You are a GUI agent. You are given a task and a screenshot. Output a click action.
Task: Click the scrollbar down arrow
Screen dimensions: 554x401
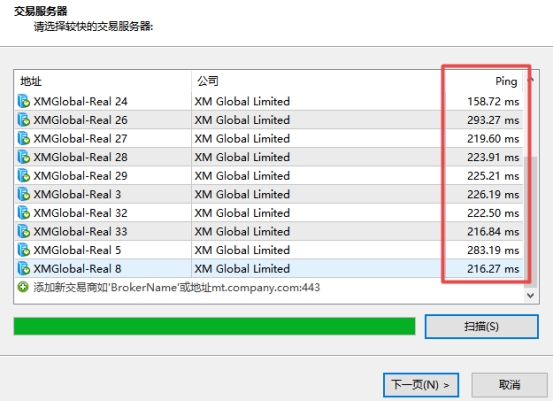pyautogui.click(x=530, y=295)
